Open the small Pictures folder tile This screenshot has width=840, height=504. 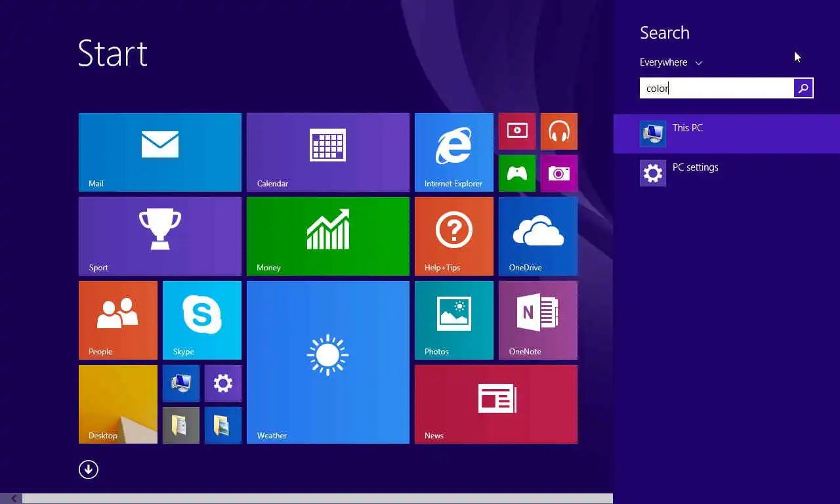(223, 425)
